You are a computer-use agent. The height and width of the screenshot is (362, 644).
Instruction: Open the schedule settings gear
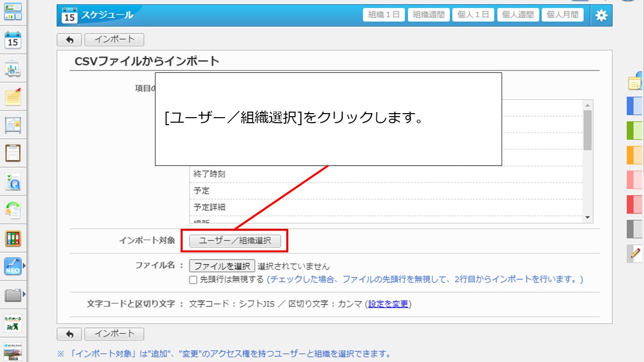tap(601, 15)
